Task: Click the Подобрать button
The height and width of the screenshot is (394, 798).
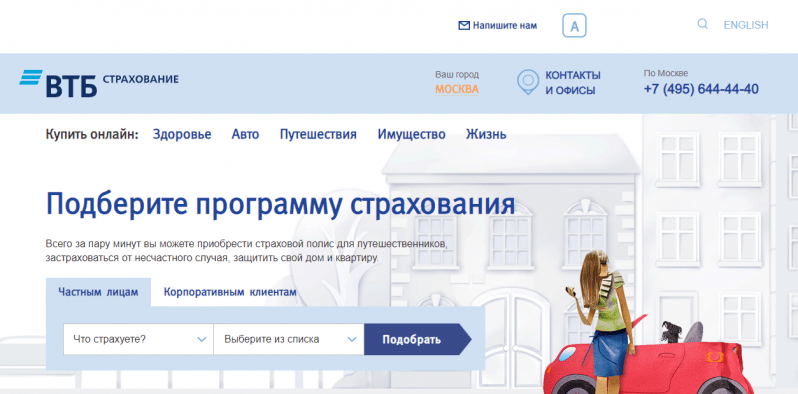Action: click(x=417, y=339)
